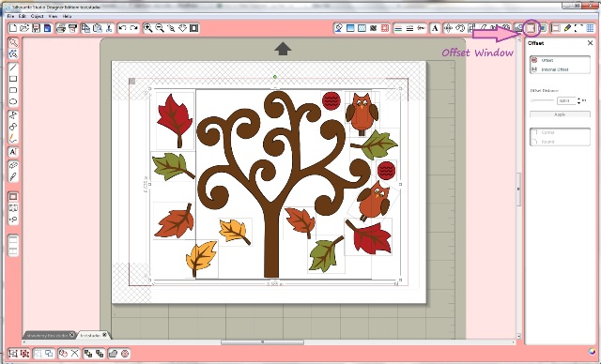601x364 pixels.
Task: Open the Registration Marks full-screen icon
Action: coord(578,28)
